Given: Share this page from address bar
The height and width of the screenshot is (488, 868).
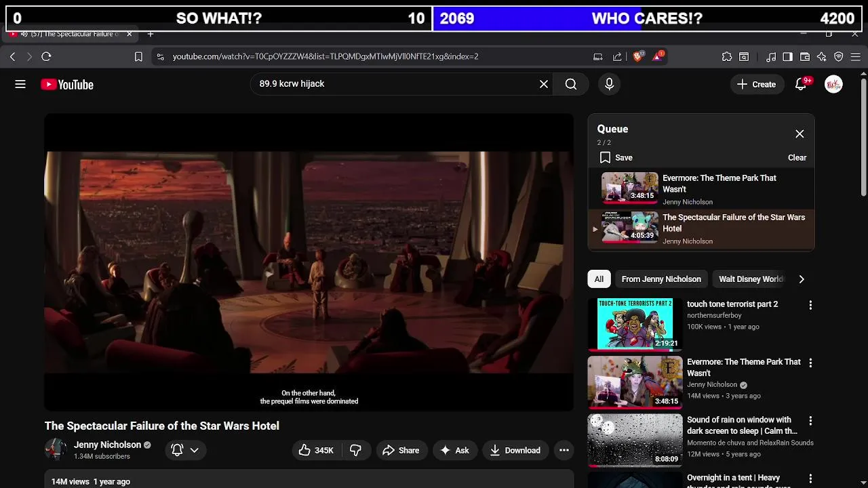Looking at the screenshot, I should pyautogui.click(x=617, y=57).
